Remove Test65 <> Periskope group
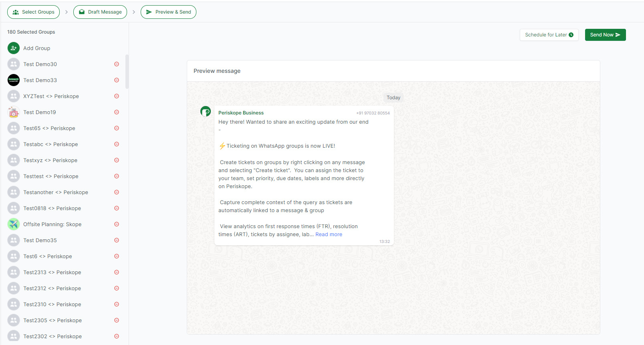The image size is (644, 345). point(117,128)
